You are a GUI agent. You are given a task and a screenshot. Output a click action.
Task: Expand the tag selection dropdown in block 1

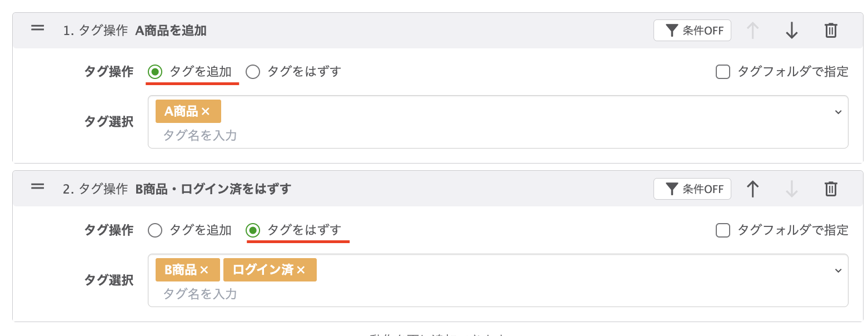(x=839, y=112)
